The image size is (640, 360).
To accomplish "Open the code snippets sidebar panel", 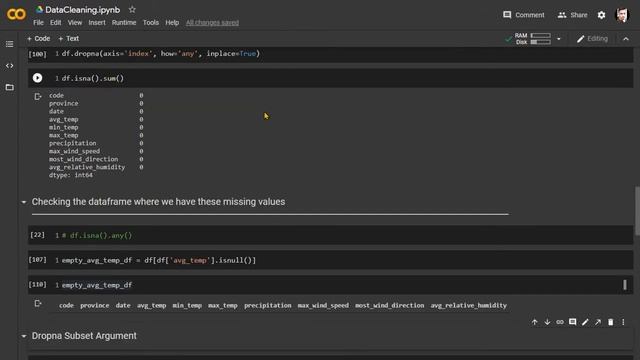I will pos(9,65).
